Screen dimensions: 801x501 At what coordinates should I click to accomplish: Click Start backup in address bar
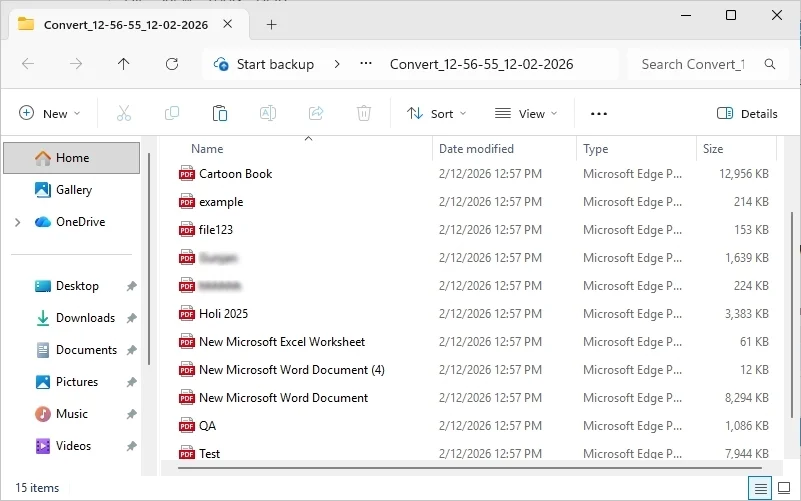[275, 64]
